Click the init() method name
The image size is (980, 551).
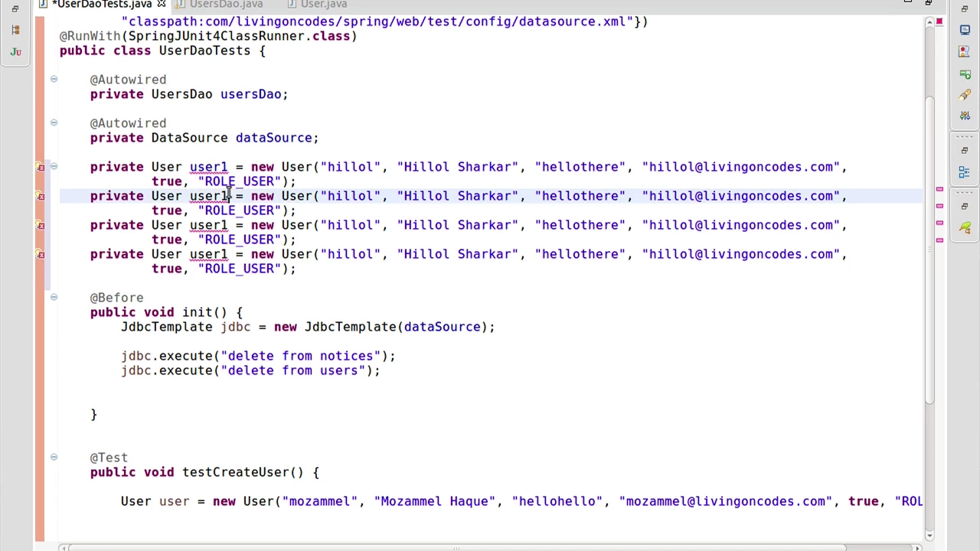point(204,312)
